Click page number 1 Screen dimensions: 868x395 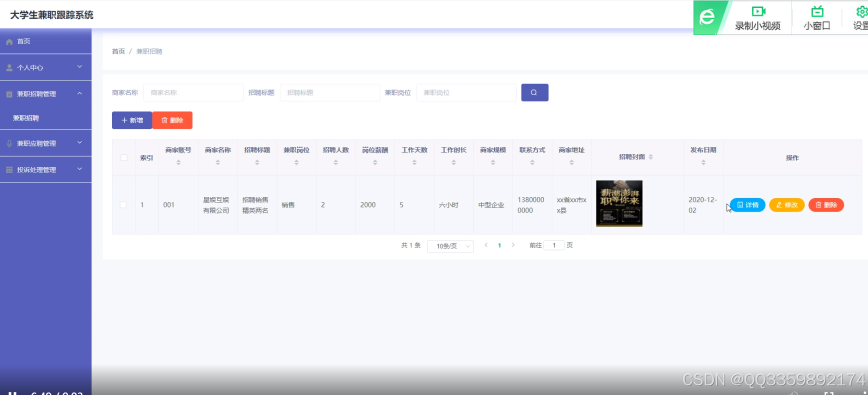pos(499,245)
